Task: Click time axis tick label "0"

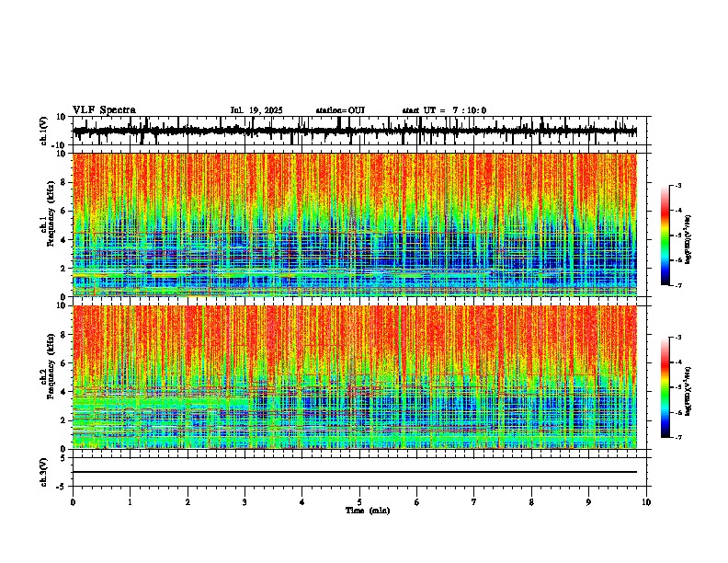Action: pos(73,502)
